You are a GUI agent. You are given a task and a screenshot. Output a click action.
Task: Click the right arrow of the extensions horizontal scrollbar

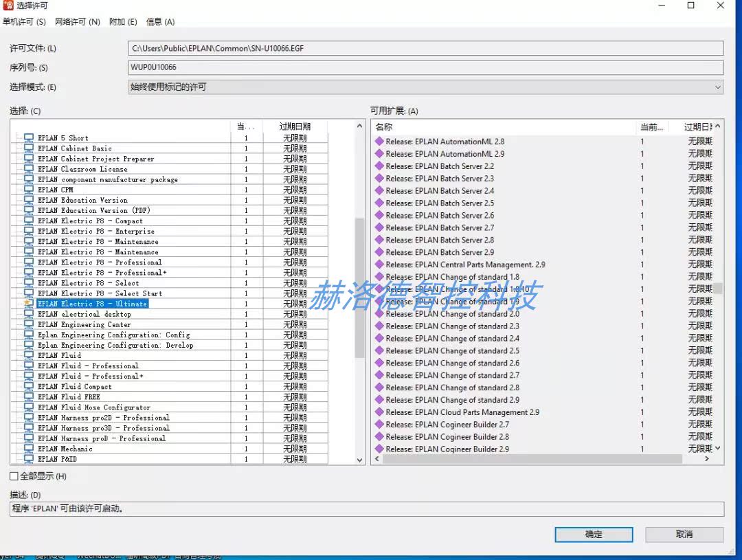707,459
